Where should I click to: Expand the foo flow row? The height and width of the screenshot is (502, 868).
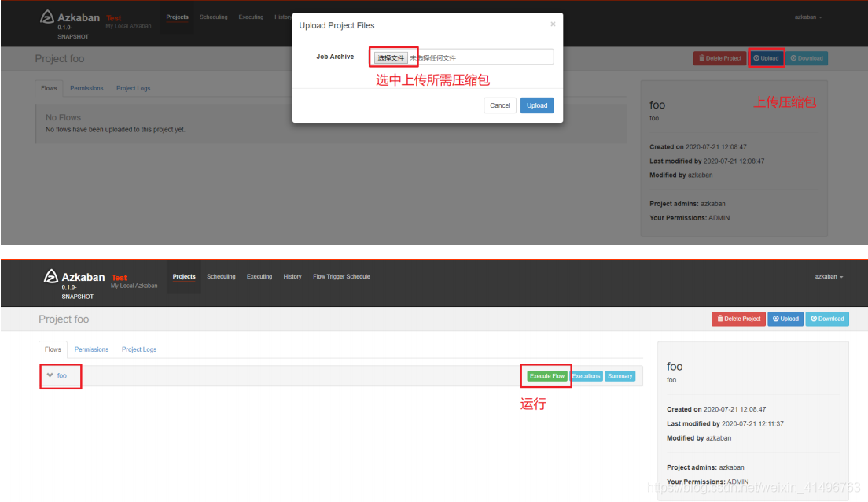[x=61, y=375]
